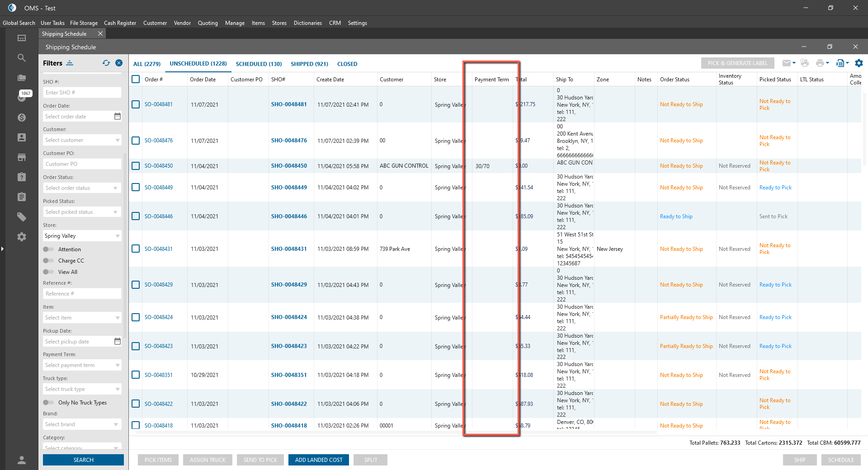Viewport: 868px width, 470px height.
Task: Enable the Attention toggle
Action: point(48,249)
